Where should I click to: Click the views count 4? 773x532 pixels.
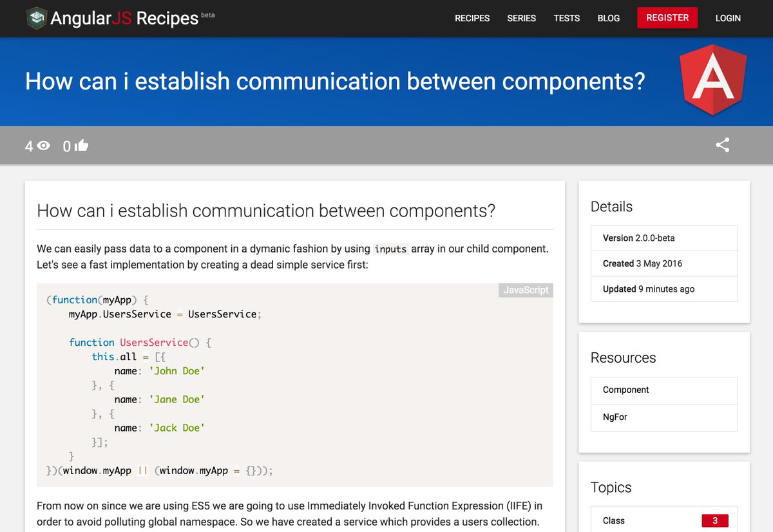coord(29,146)
